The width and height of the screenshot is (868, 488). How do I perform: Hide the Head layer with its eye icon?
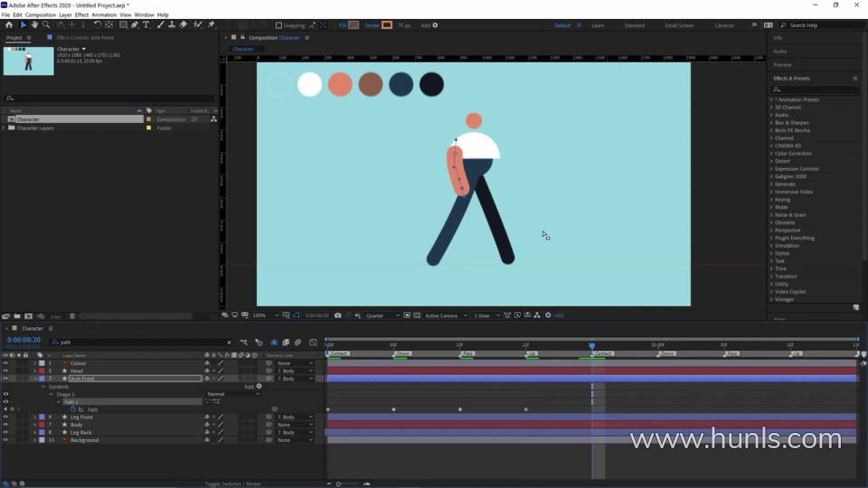pos(5,371)
